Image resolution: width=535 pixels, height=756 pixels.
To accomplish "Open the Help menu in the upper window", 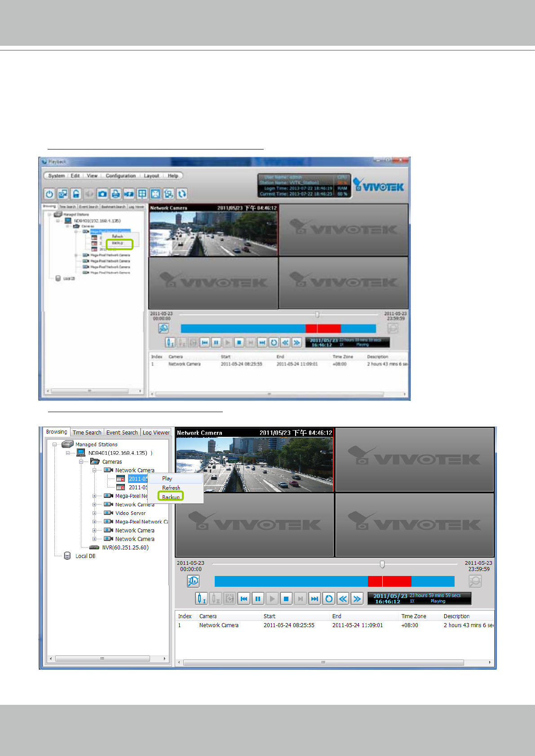I will click(x=173, y=176).
